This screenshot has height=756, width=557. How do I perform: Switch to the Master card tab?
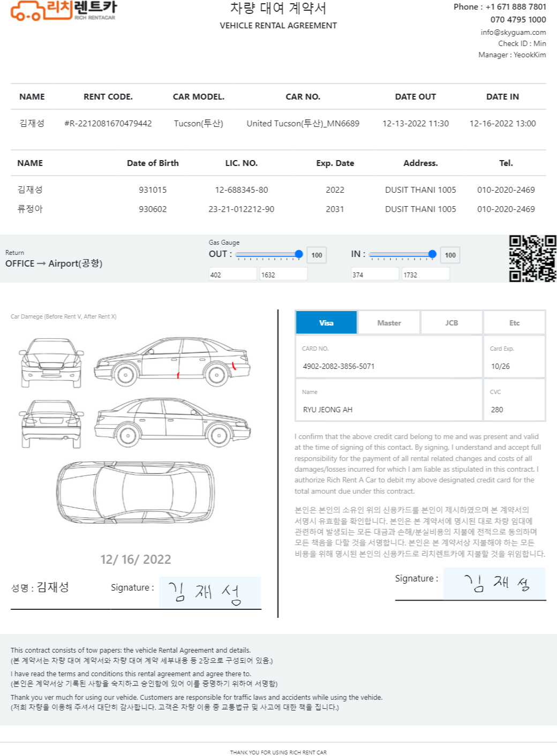click(x=389, y=323)
